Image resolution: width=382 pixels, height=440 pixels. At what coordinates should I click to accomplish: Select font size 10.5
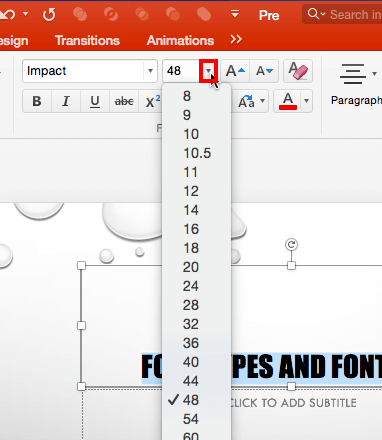coord(197,153)
